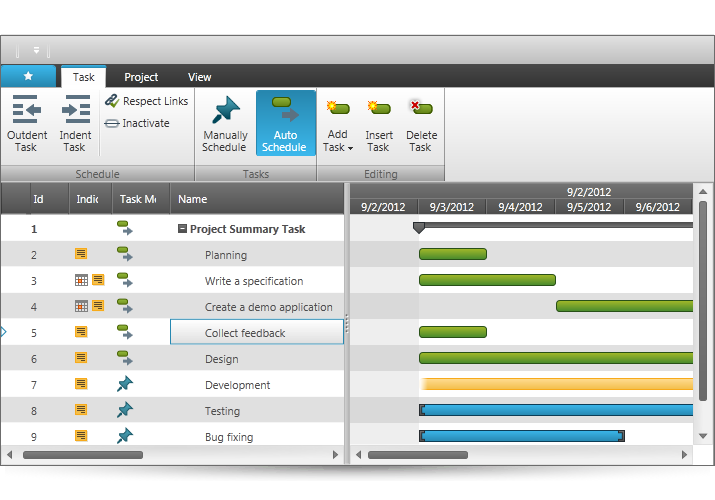715x500 pixels.
Task: Collapse the Project Summary Task tree node
Action: tap(182, 229)
